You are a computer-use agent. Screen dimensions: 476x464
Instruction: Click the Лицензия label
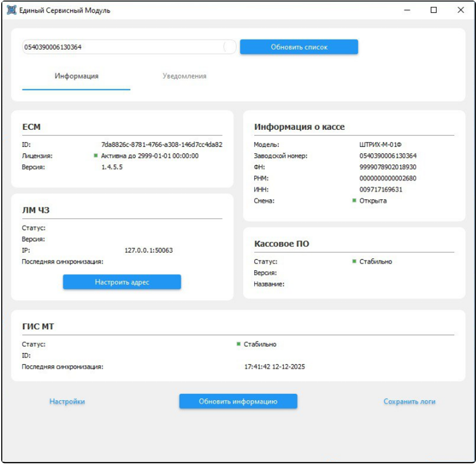pyautogui.click(x=37, y=156)
